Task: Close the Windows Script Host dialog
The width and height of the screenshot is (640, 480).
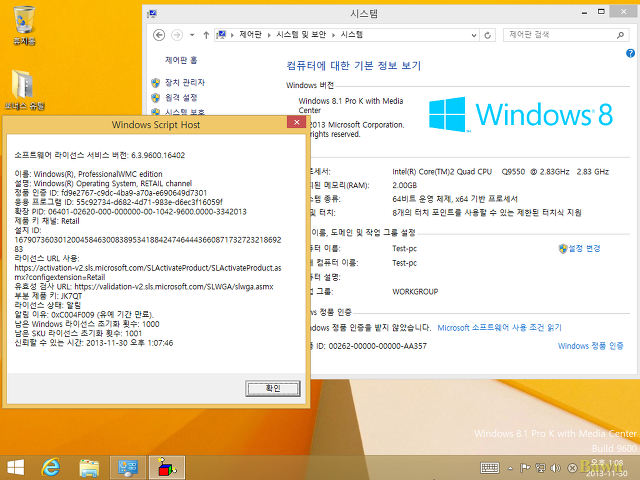Action: [297, 122]
